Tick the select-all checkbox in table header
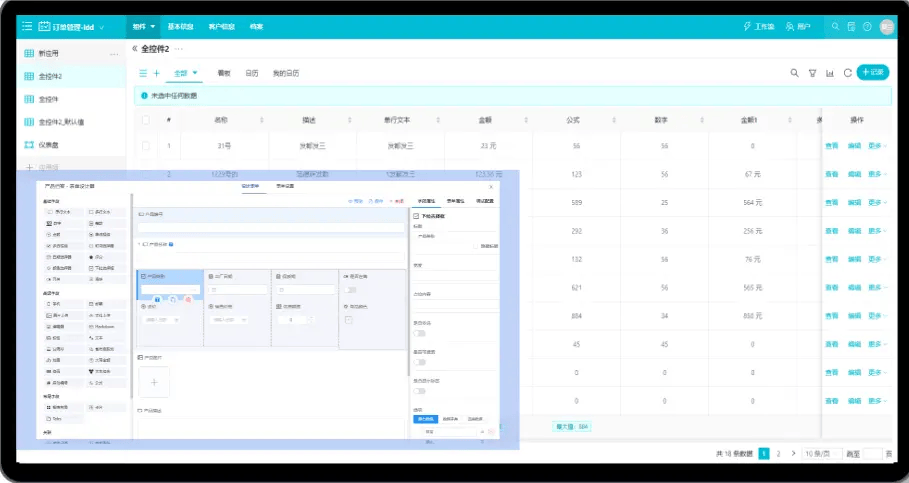The height and width of the screenshot is (483, 909). tap(146, 120)
